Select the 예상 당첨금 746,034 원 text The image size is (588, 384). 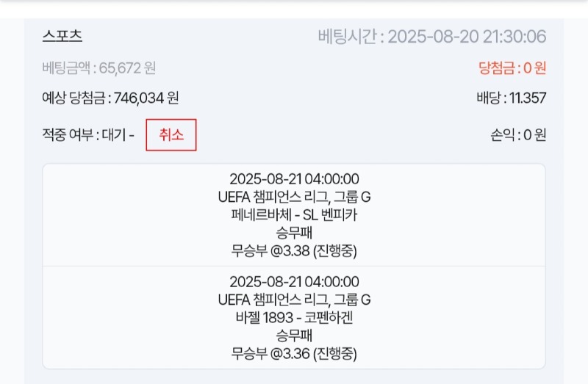(x=110, y=98)
